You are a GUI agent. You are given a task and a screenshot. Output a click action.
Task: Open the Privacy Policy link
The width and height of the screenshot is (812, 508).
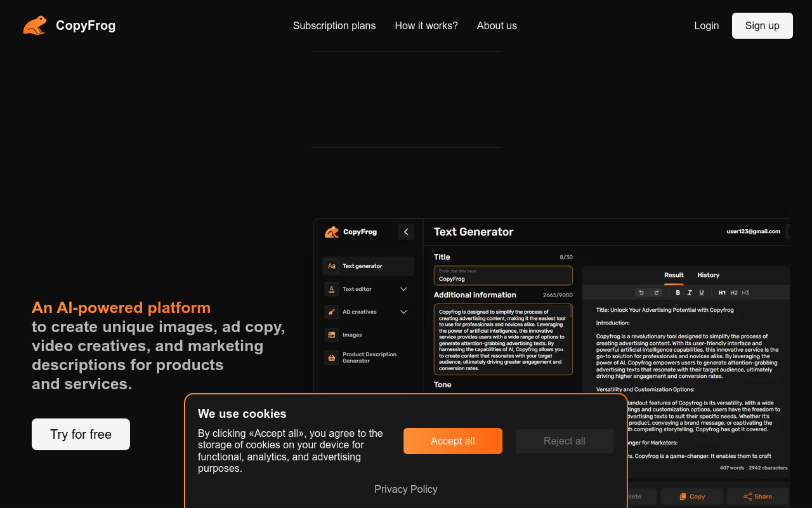click(x=406, y=489)
